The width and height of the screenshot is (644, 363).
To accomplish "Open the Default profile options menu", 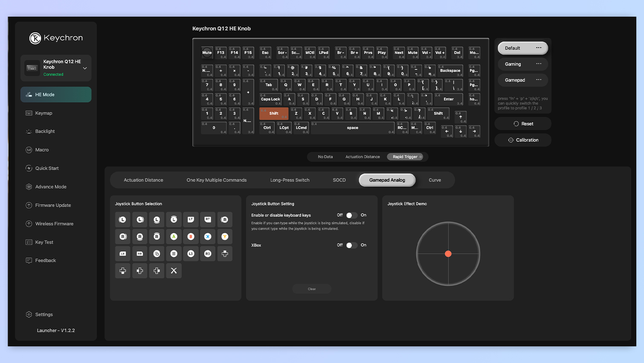I will (x=538, y=48).
